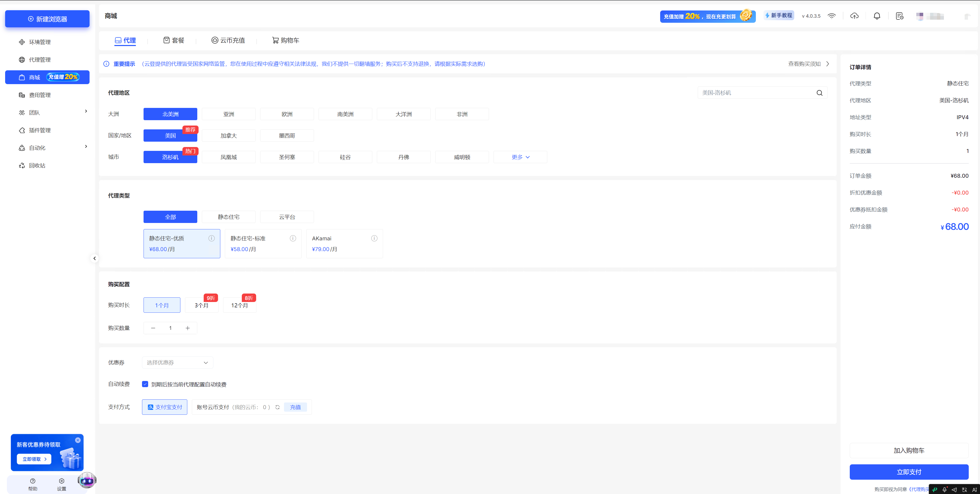Screen dimensions: 980x494
Task: Click the search magnifier in region field
Action: tap(820, 93)
